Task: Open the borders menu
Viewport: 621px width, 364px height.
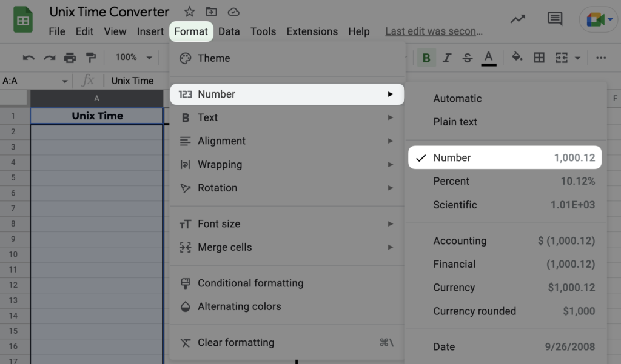Action: 539,58
